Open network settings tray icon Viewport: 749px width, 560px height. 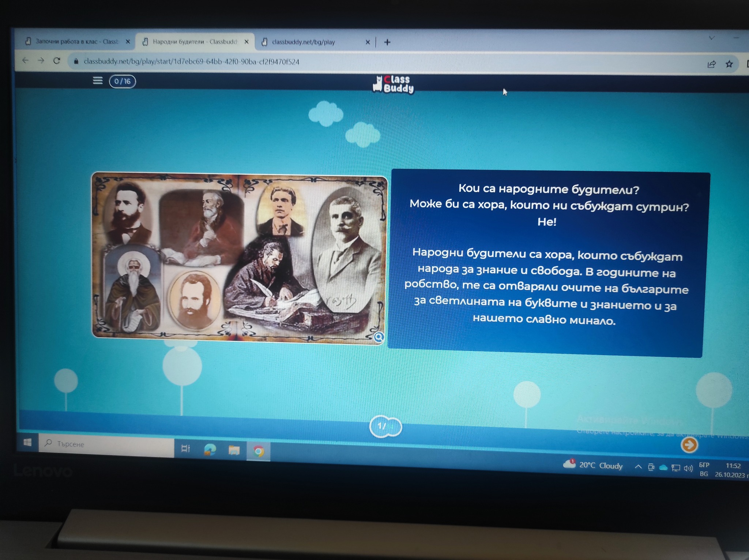[675, 468]
